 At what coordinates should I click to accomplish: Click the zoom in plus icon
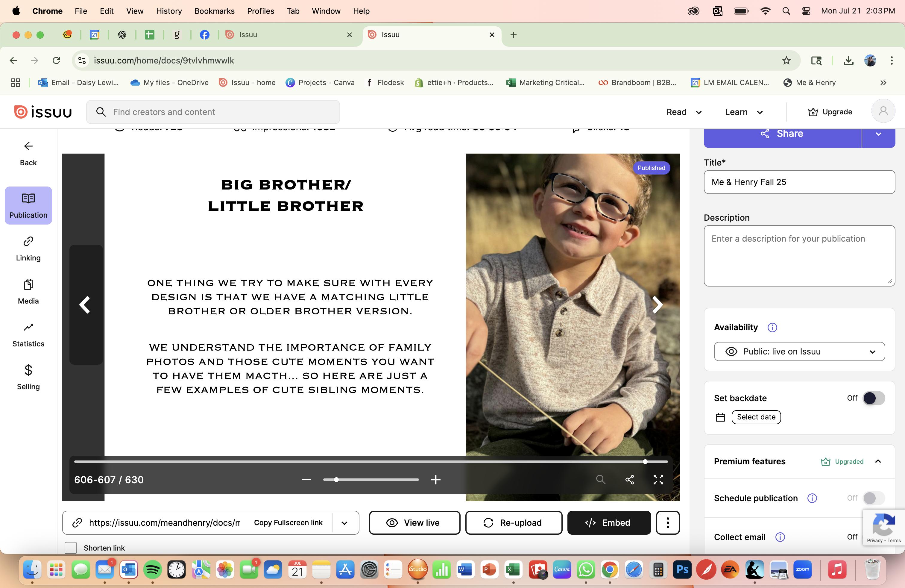coord(435,480)
